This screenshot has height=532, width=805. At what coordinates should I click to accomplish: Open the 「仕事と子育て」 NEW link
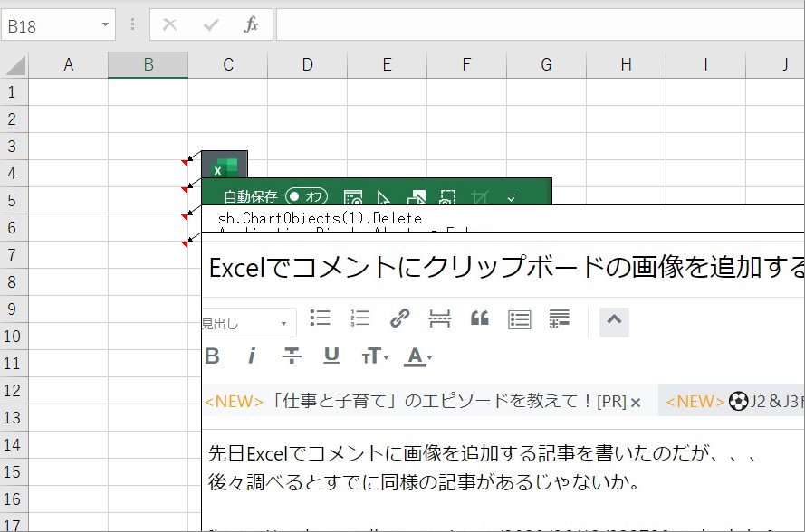(416, 401)
